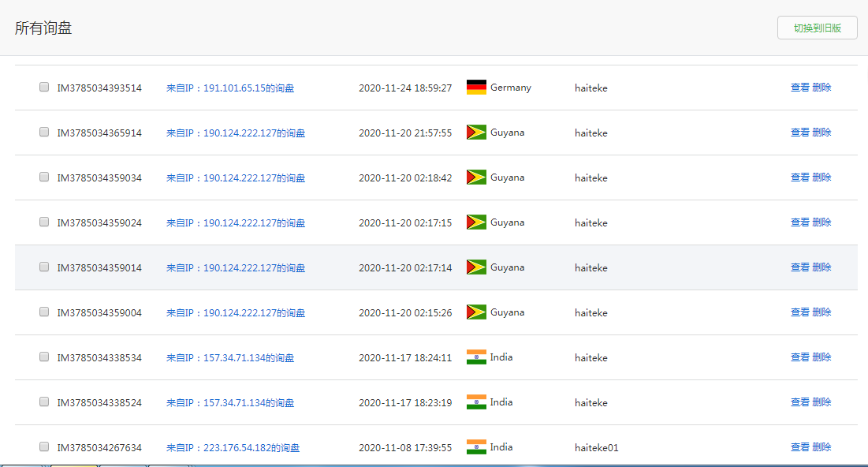The height and width of the screenshot is (467, 868).
Task: Enable checkbox for inquiry IM3785034359034
Action: (x=44, y=177)
